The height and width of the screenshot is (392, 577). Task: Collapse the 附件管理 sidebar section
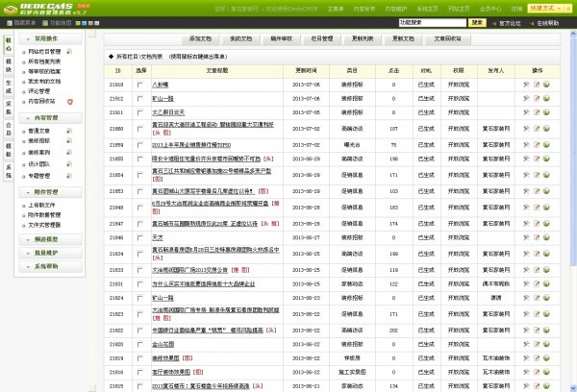pyautogui.click(x=50, y=192)
